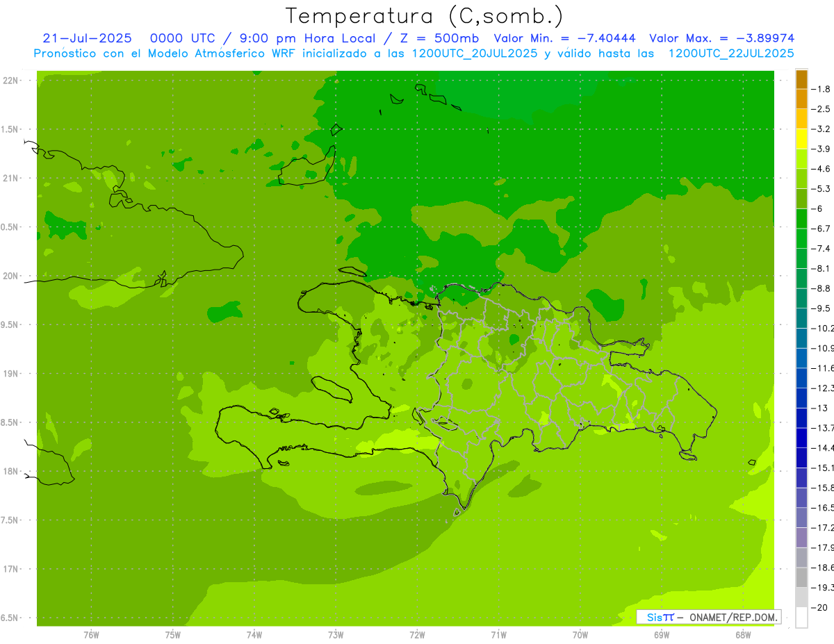This screenshot has height=644, width=834.
Task: Click the 22N latitude axis label
Action: click(x=10, y=81)
